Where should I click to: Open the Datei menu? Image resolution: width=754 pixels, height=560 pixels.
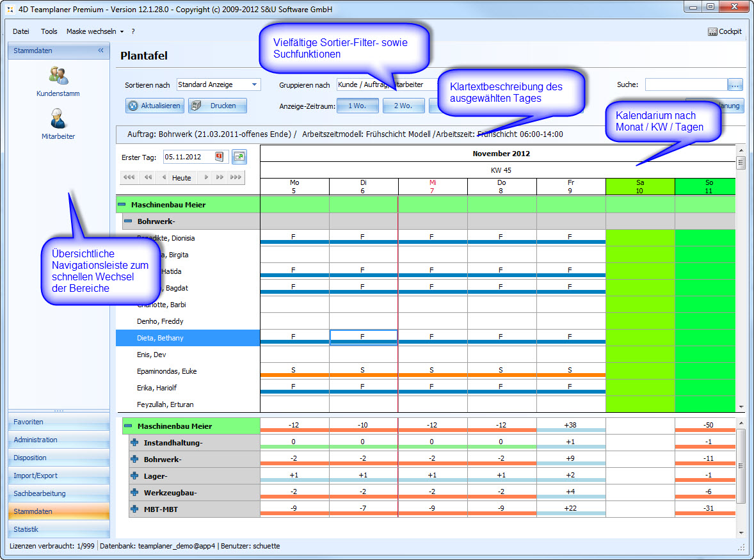(21, 31)
